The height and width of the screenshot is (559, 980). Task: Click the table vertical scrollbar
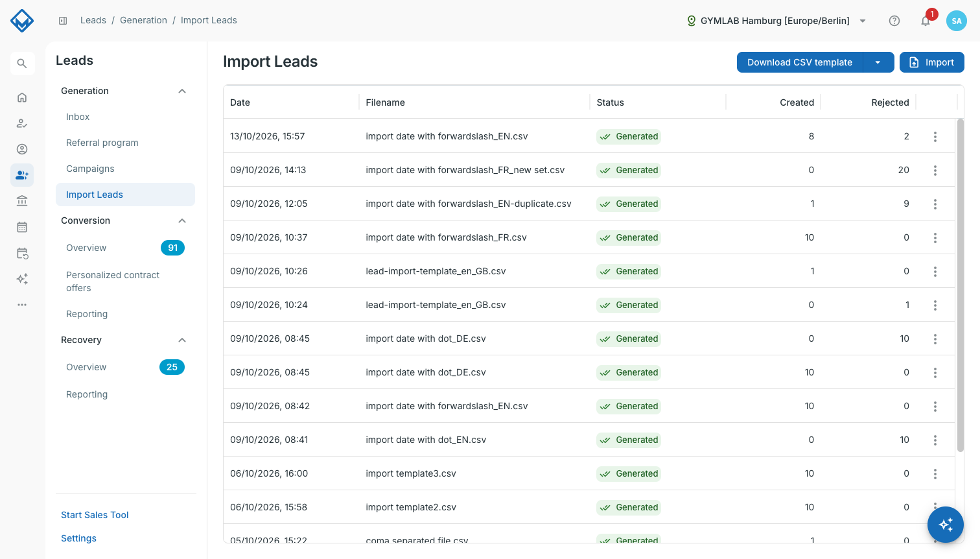point(961,285)
